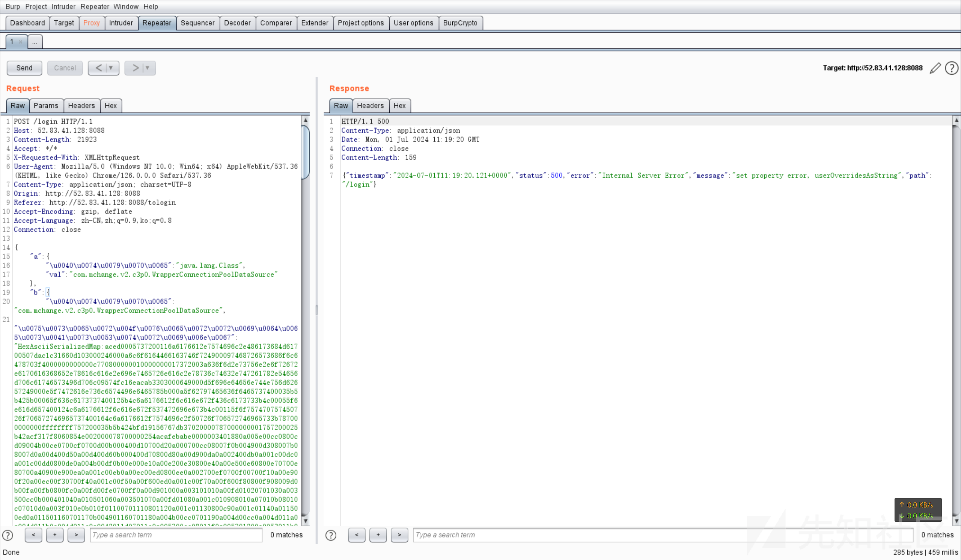
Task: Switch Response view to Headers
Action: click(x=370, y=105)
